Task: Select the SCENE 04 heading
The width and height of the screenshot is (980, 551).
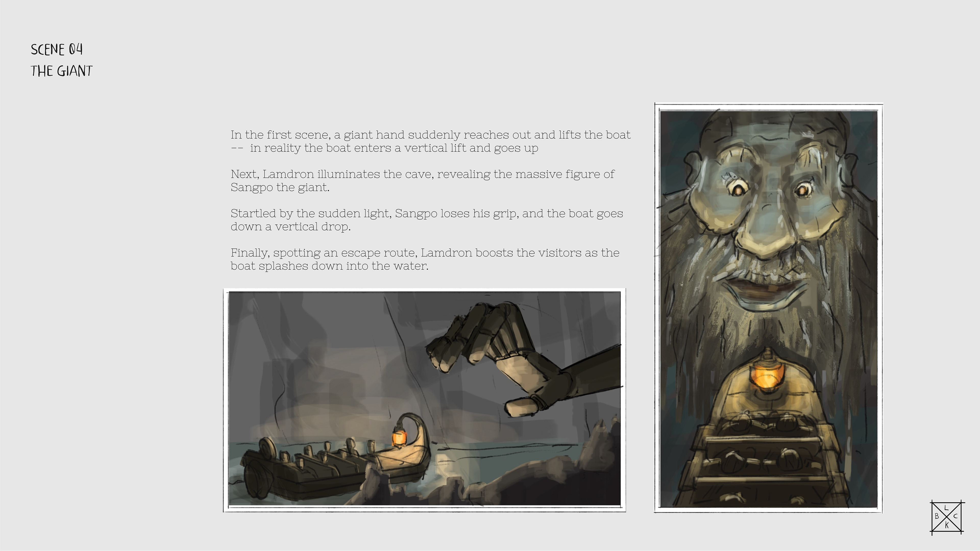Action: 57,49
